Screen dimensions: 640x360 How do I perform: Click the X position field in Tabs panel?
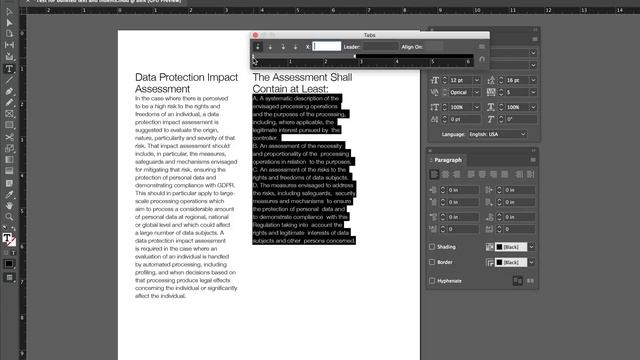(327, 47)
